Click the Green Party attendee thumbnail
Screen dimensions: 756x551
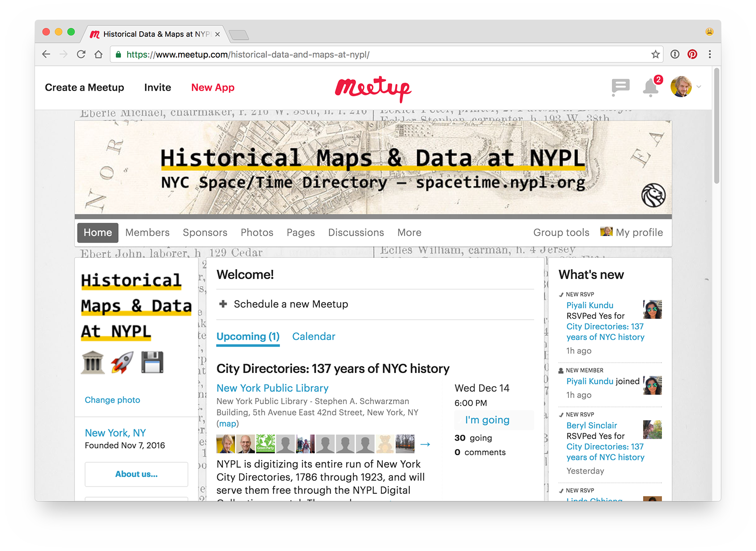coord(266,444)
